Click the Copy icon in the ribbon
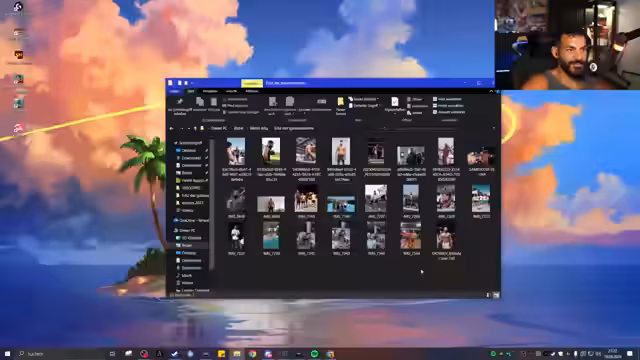 (x=200, y=102)
